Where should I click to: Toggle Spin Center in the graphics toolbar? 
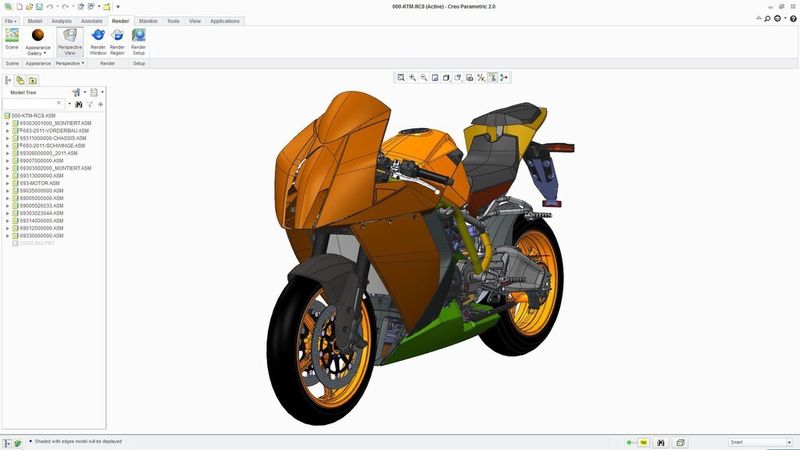coord(504,78)
